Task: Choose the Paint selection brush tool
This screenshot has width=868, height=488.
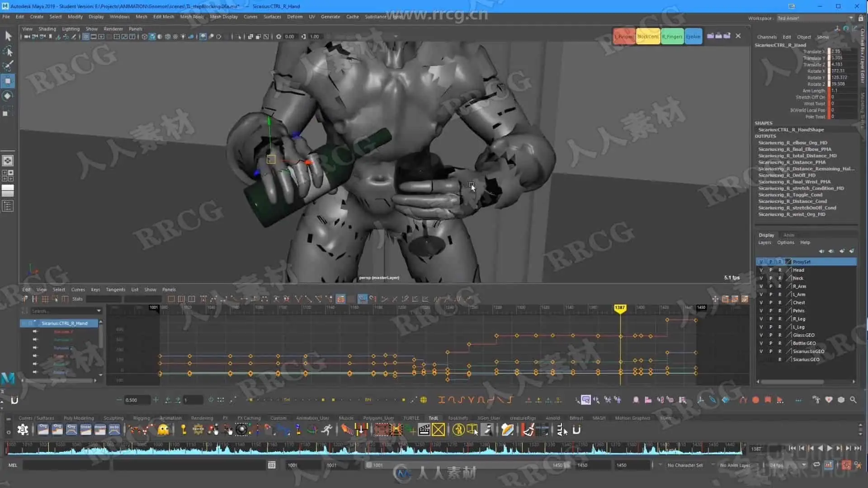Action: click(x=8, y=66)
